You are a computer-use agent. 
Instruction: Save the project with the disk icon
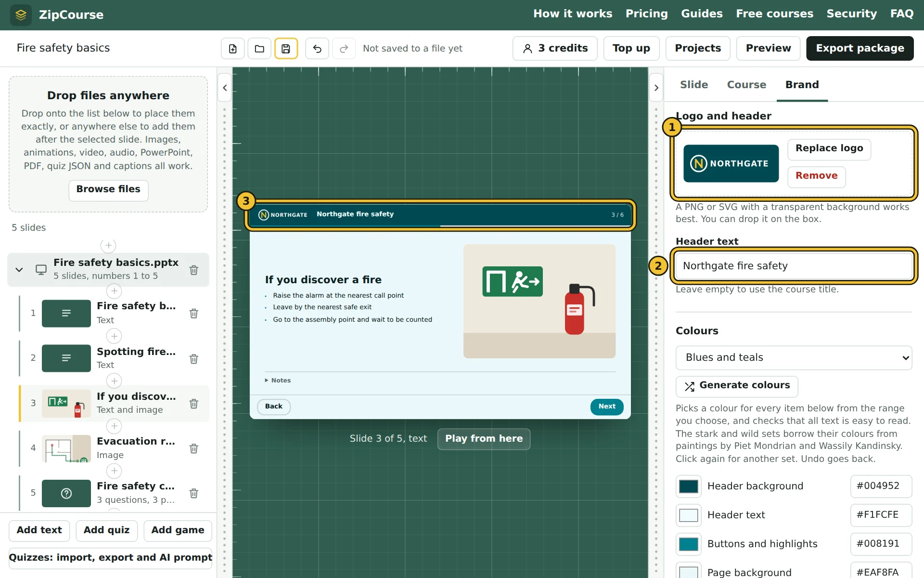[286, 49]
